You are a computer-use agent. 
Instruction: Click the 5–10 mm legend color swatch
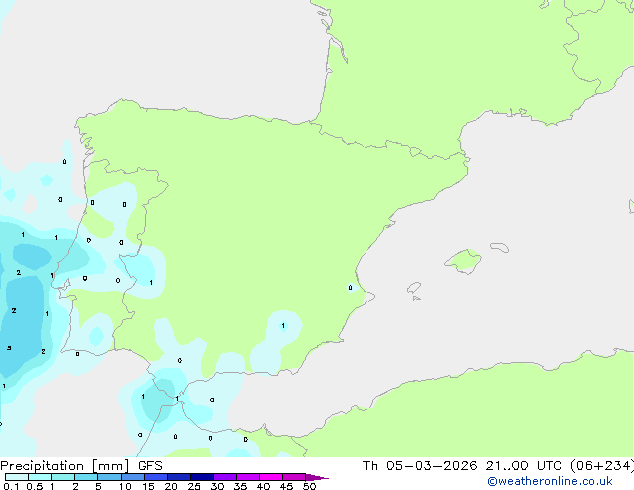pos(109,477)
